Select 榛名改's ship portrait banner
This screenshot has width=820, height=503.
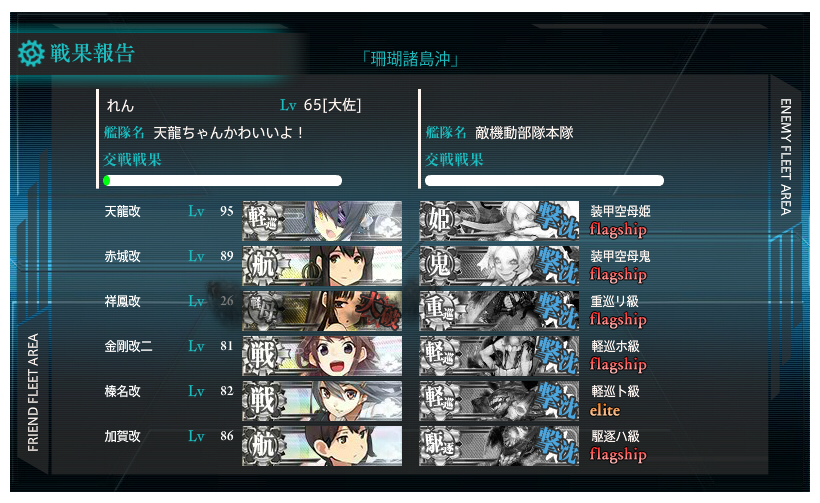(x=322, y=401)
